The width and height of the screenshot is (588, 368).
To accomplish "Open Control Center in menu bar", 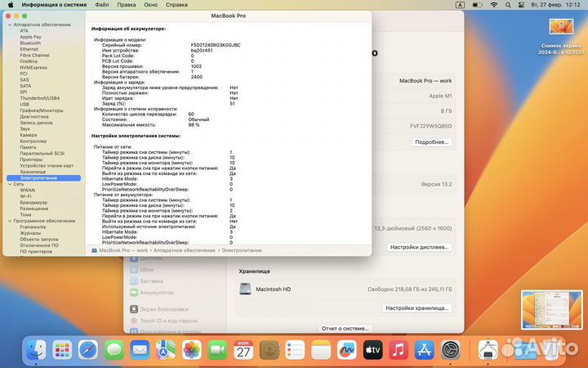I will (x=521, y=5).
